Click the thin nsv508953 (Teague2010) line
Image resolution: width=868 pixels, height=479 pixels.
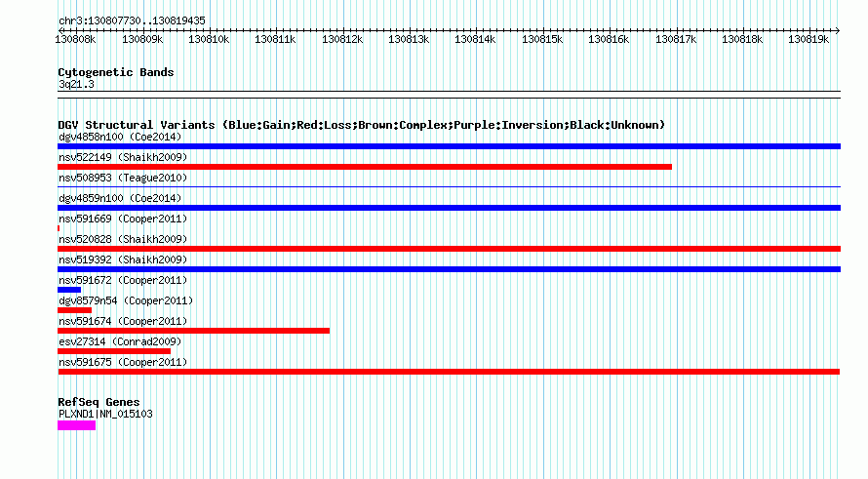(449, 186)
